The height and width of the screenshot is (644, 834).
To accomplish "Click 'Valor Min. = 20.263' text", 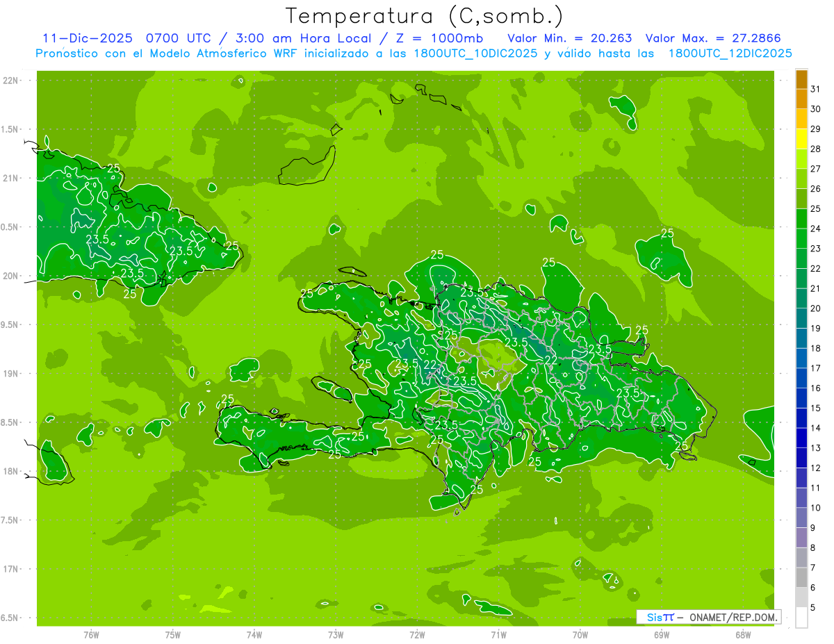I will point(570,38).
